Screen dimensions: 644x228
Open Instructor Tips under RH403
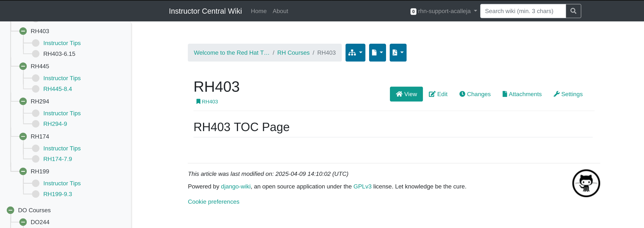pyautogui.click(x=62, y=43)
